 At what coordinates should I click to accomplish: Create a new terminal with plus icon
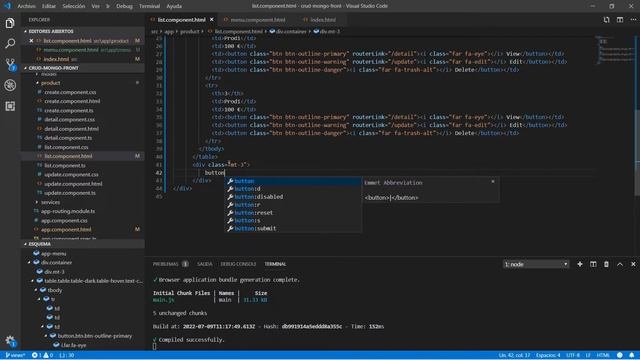click(580, 264)
